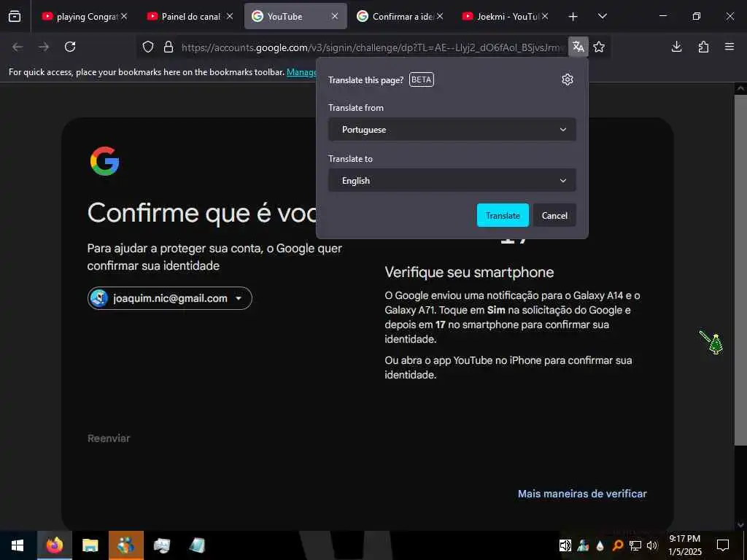The height and width of the screenshot is (560, 747).
Task: Click the people icon in system tray
Action: click(x=583, y=545)
